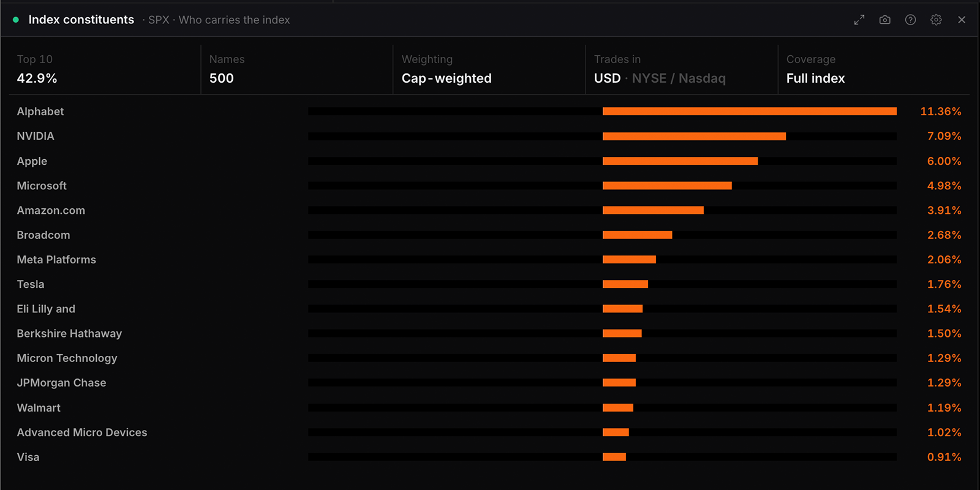Select the Broadcom row label
The image size is (980, 490).
(x=43, y=235)
